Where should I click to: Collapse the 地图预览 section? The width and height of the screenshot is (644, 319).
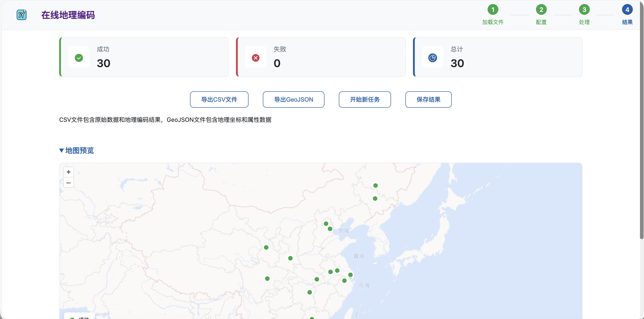[x=76, y=150]
